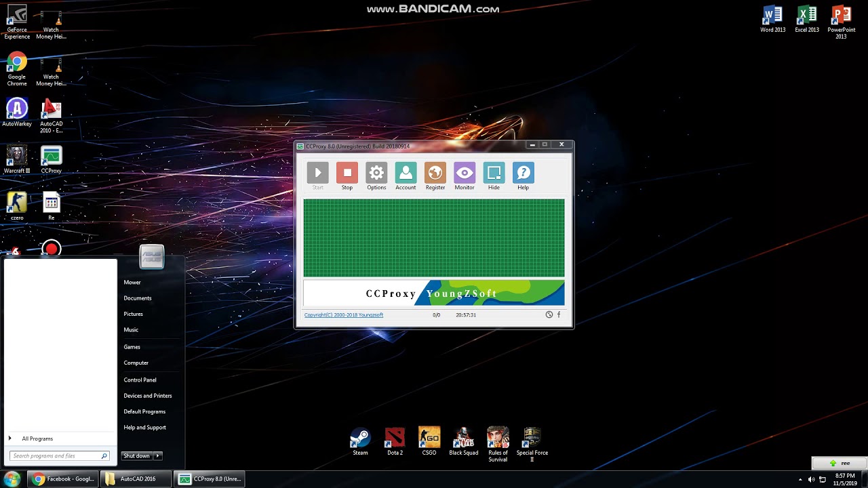Image resolution: width=868 pixels, height=488 pixels.
Task: Open Google Chrome desktop icon
Action: click(17, 70)
